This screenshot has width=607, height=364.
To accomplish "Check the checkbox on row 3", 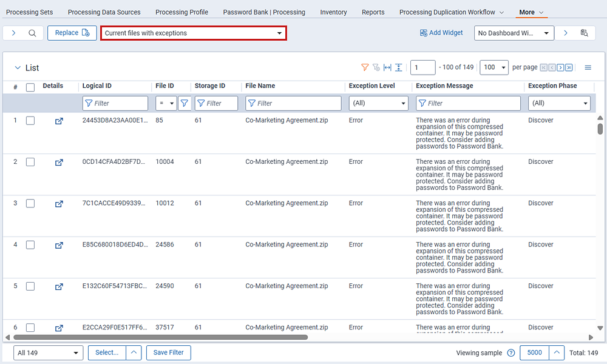I will tap(30, 203).
